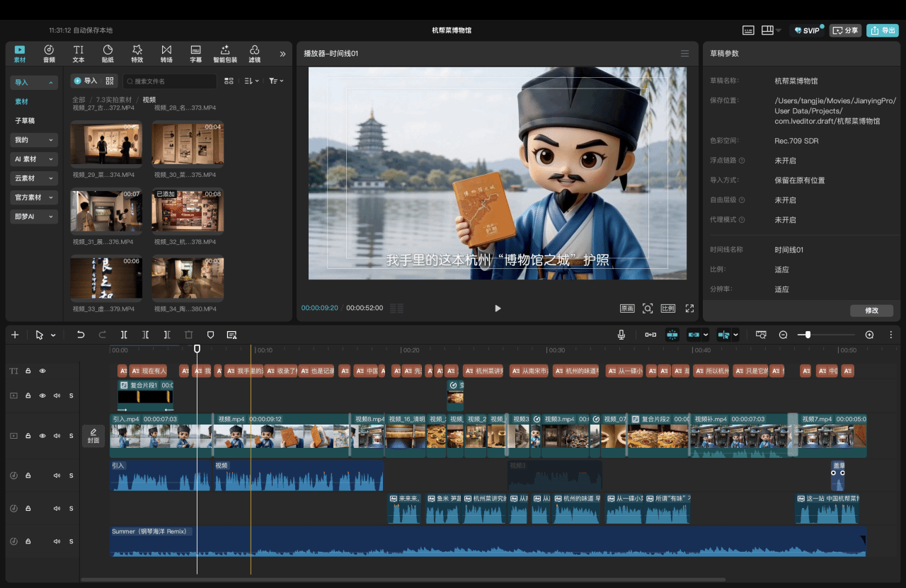Switch to the 转场 transitions tab
The width and height of the screenshot is (906, 588).
point(166,54)
